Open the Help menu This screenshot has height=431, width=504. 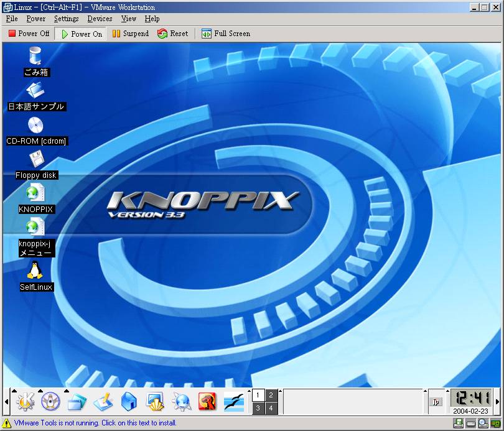click(152, 19)
